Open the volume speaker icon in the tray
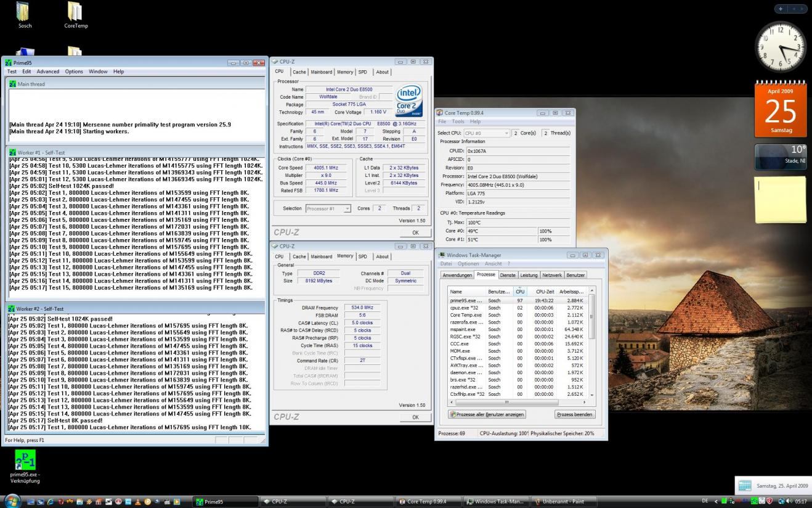This screenshot has width=812, height=508. tap(789, 501)
